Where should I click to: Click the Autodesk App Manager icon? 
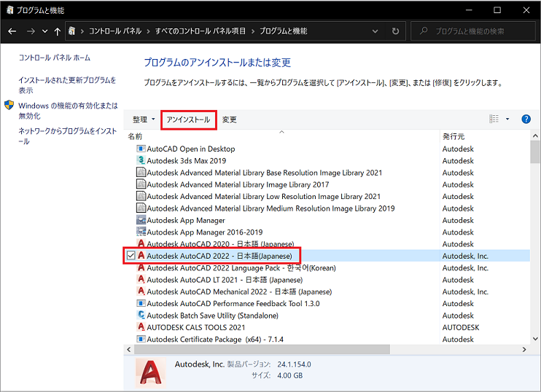tap(141, 220)
